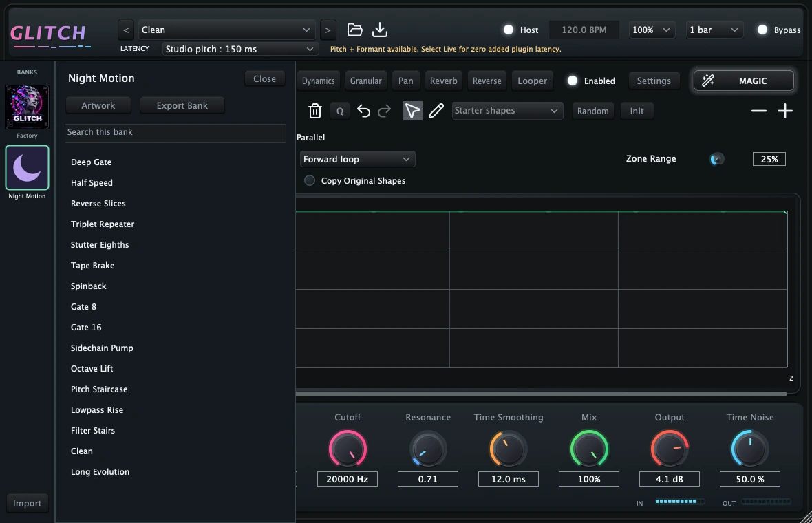The image size is (812, 523).
Task: Open the Forward loop mode dropdown
Action: coord(357,159)
